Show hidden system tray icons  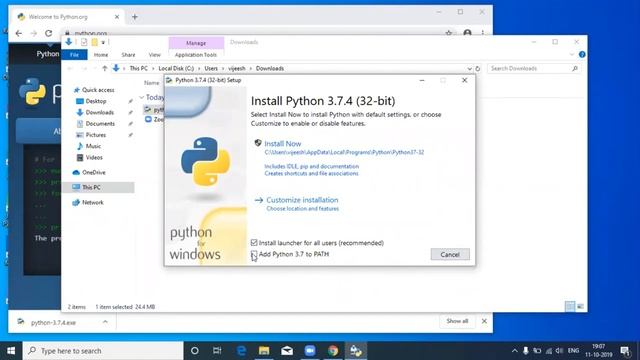pyautogui.click(x=514, y=351)
